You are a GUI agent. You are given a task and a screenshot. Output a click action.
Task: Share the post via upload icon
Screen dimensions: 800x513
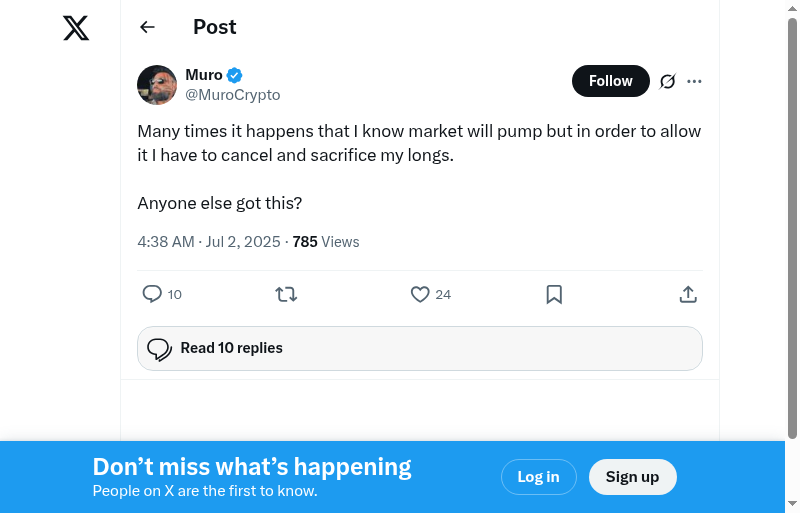click(x=688, y=294)
